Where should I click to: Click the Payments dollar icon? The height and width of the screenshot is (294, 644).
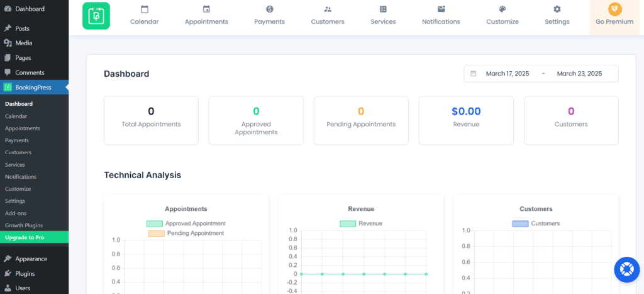point(269,9)
